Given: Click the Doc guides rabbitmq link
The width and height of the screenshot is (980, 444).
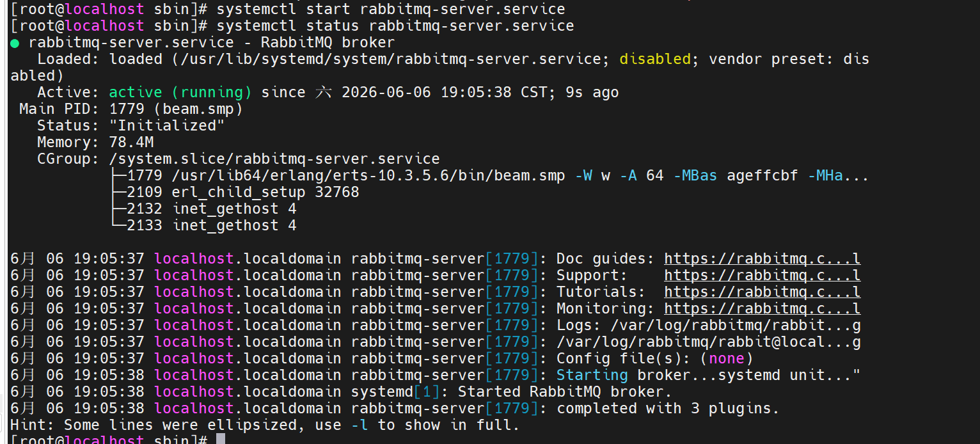Looking at the screenshot, I should (762, 259).
